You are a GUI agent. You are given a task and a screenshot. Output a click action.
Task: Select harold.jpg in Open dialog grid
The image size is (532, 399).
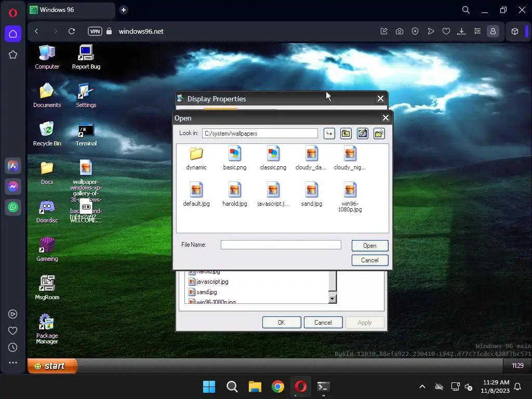pos(234,194)
